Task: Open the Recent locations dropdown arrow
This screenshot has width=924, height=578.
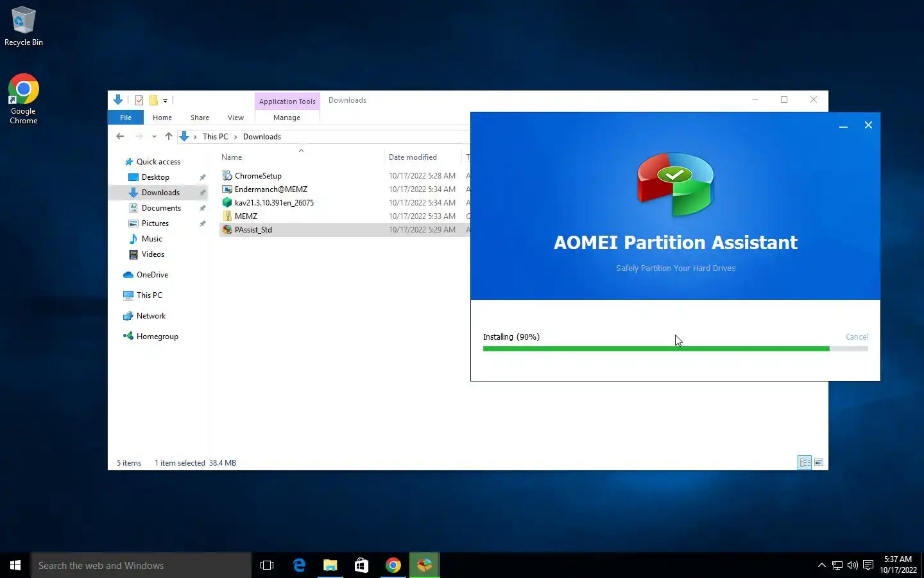Action: [154, 136]
